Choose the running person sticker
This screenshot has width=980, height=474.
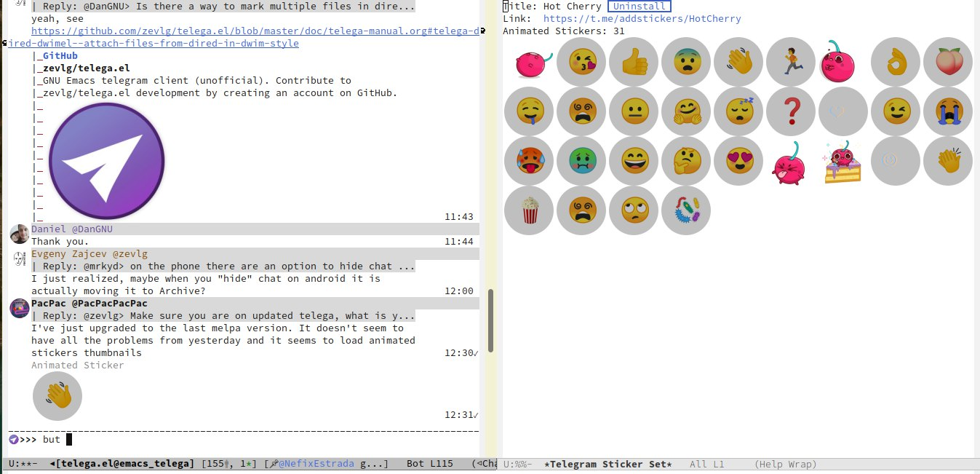pyautogui.click(x=791, y=62)
